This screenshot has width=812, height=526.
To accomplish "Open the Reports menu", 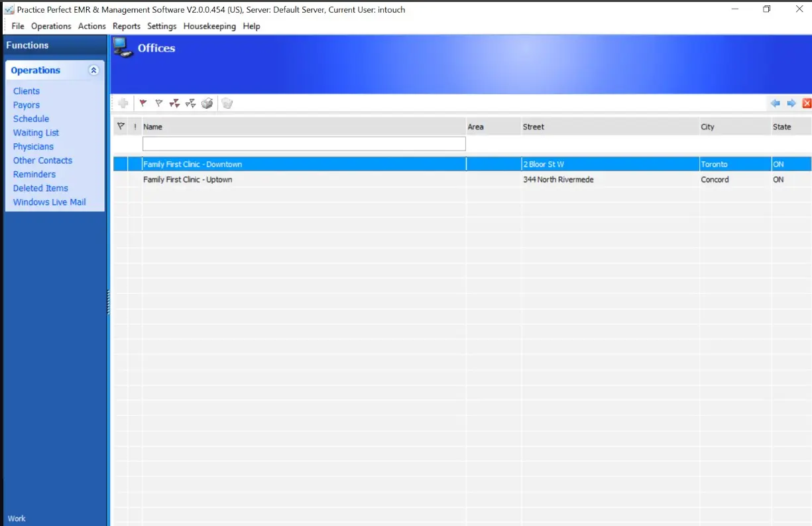I will pyautogui.click(x=127, y=26).
